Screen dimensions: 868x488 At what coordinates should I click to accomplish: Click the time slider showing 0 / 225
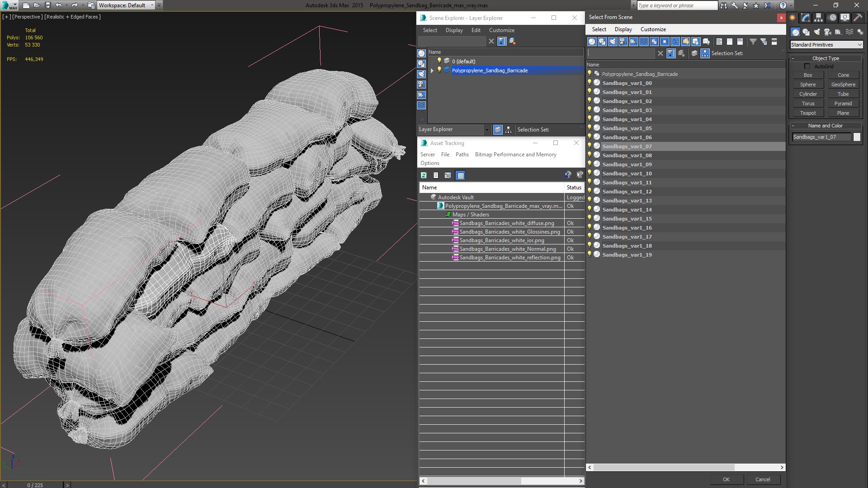[x=35, y=485]
